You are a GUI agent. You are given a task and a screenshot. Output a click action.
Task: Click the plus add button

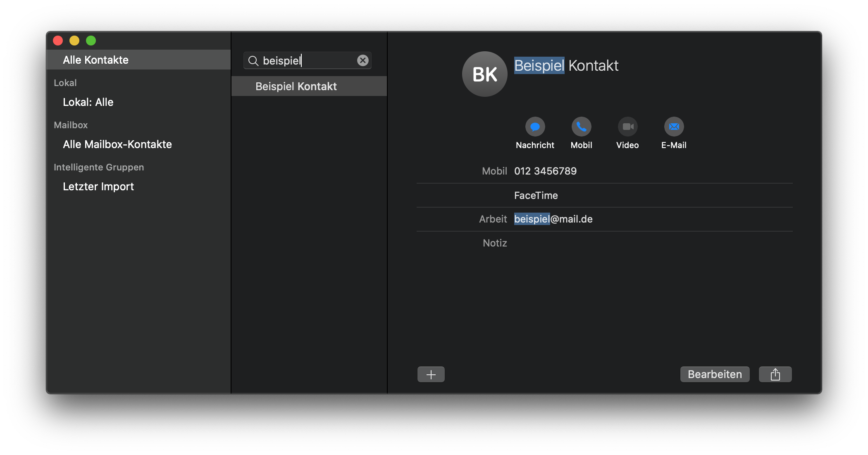(x=431, y=374)
